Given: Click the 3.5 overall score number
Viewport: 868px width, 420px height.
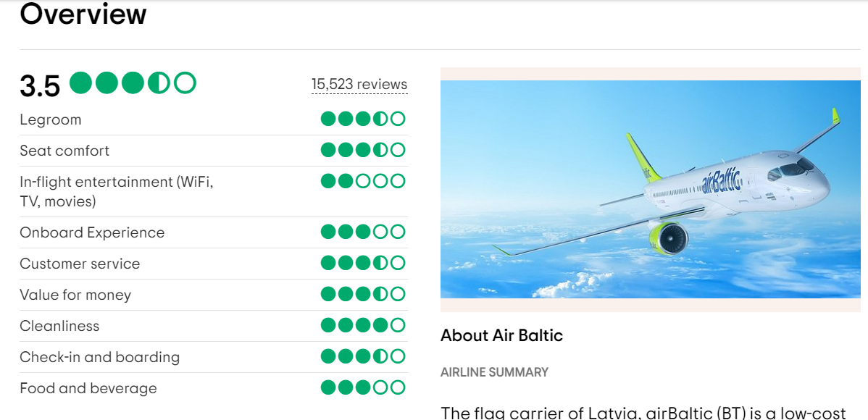Looking at the screenshot, I should tap(40, 85).
